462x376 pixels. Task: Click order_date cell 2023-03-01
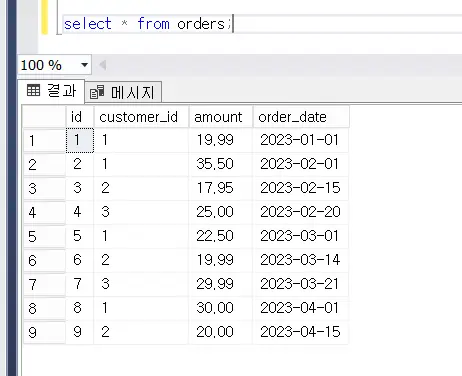click(x=301, y=236)
